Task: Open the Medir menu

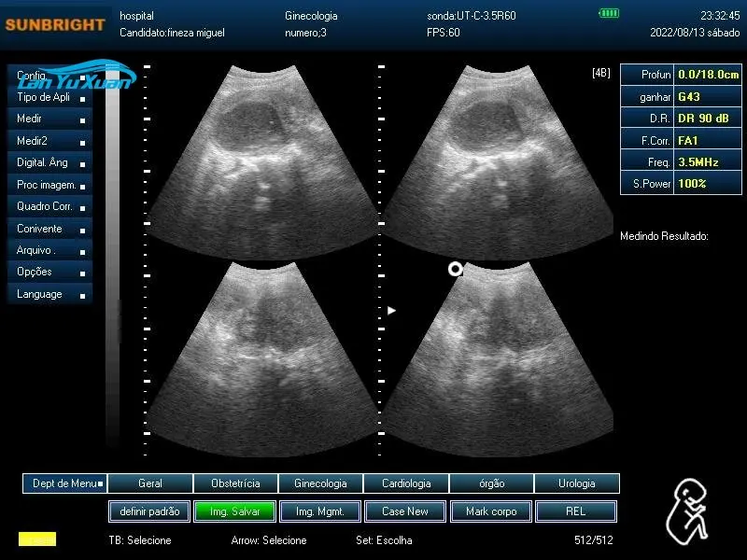Action: tap(49, 119)
